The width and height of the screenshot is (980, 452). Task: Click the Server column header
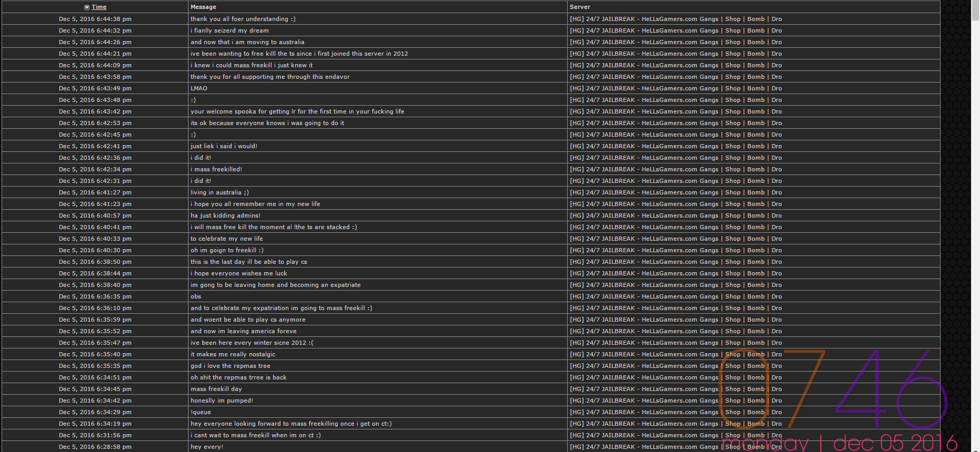pos(580,7)
